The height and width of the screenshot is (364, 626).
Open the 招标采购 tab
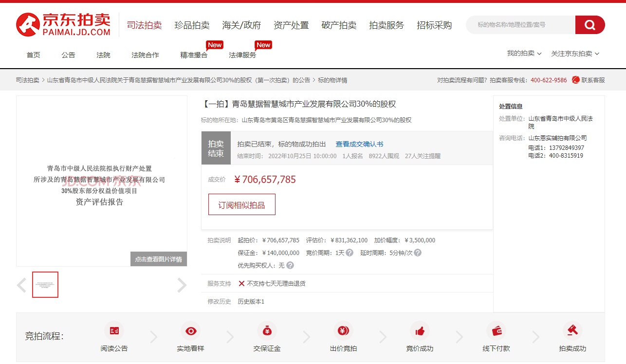(434, 25)
